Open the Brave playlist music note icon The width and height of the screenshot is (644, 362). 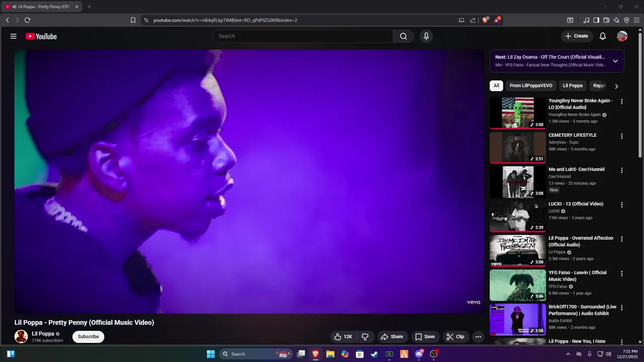(586, 20)
